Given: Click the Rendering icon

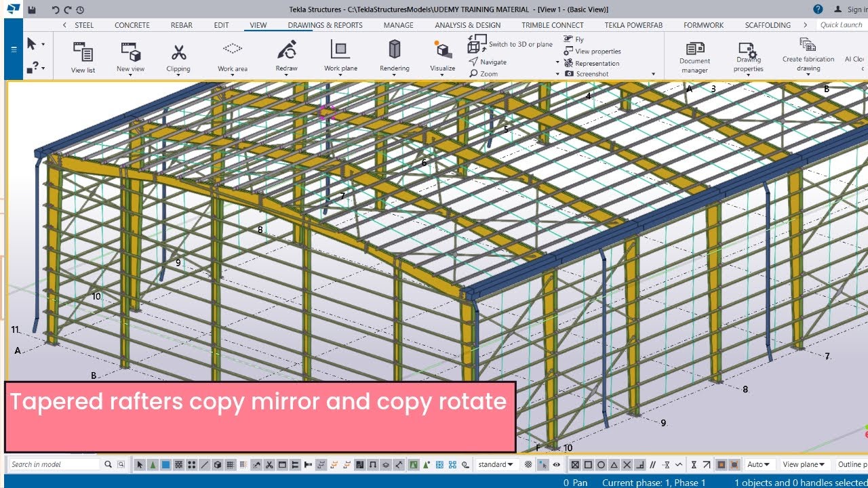Looking at the screenshot, I should click(394, 49).
